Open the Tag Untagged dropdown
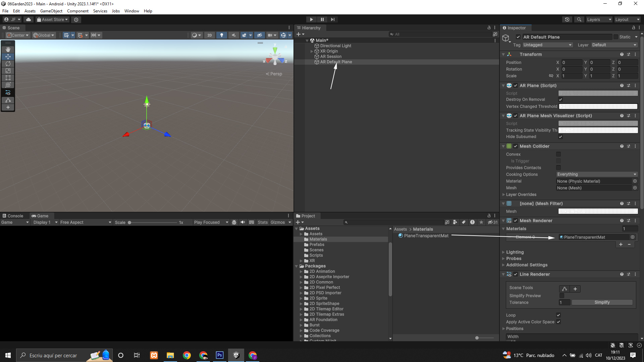This screenshot has height=362, width=644. 547,45
